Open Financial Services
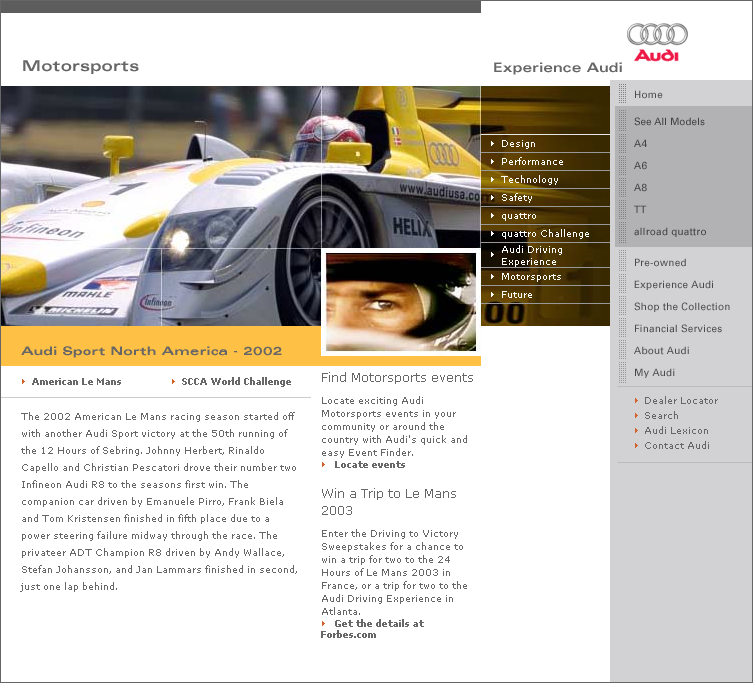This screenshot has height=683, width=753. pyautogui.click(x=678, y=329)
